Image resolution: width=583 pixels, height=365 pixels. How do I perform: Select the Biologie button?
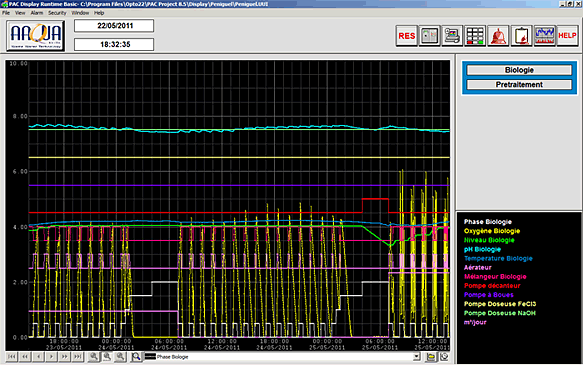519,70
